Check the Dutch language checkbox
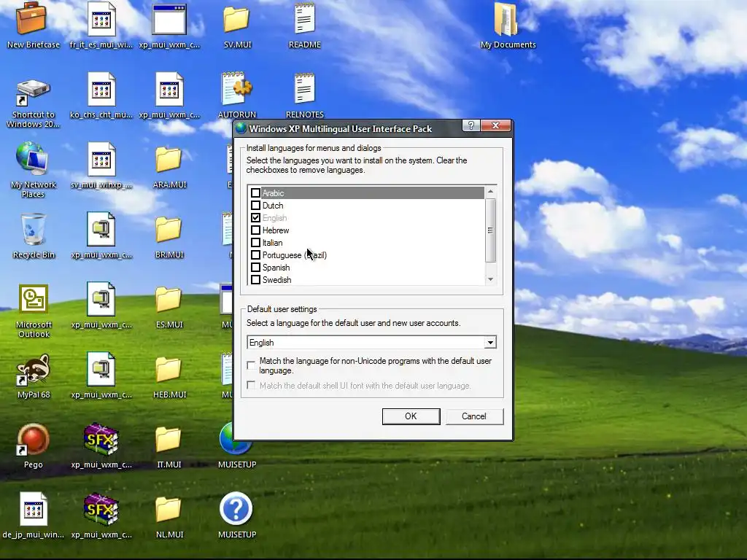 (x=255, y=205)
